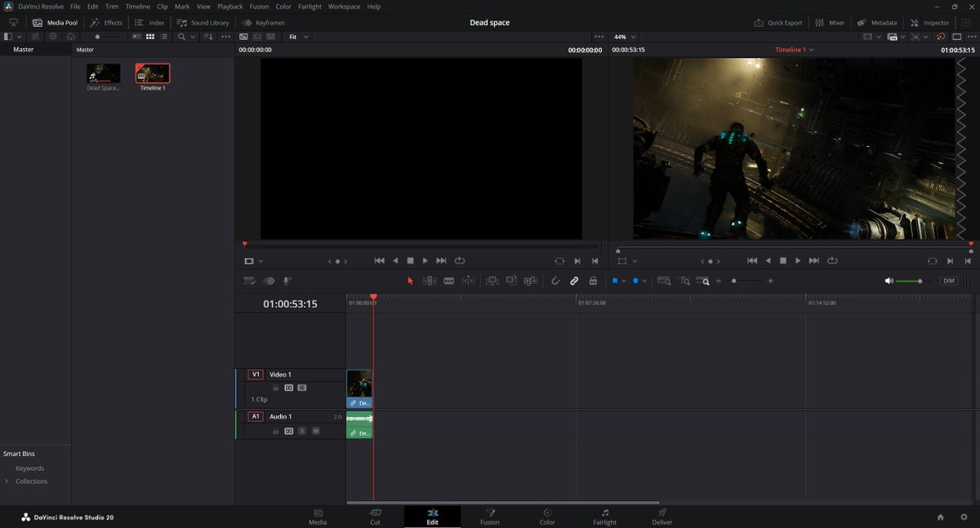
Task: Switch to the Fairlight page tab
Action: tap(605, 517)
